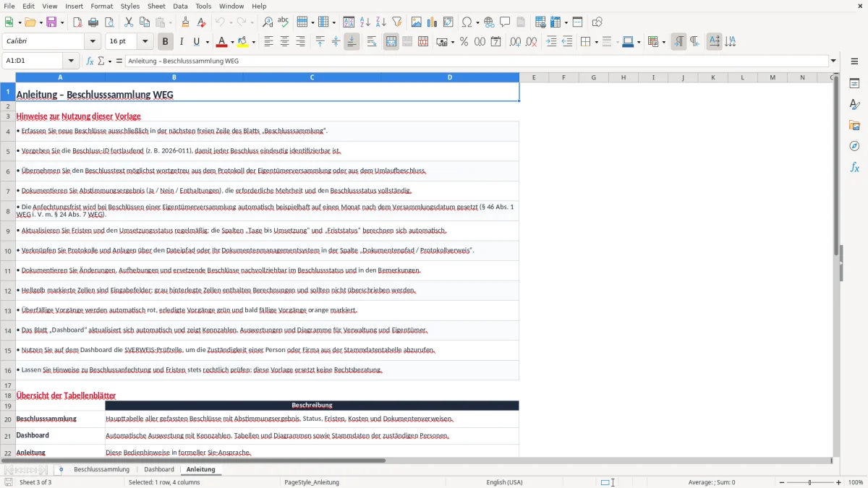Click the Cut scissors icon
Image resolution: width=868 pixels, height=488 pixels.
129,22
